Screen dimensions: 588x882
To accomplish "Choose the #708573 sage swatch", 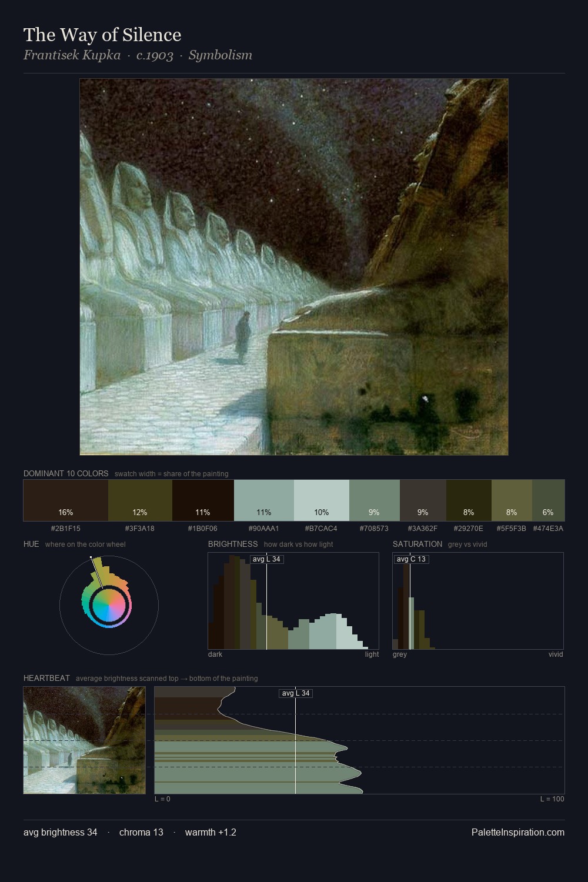I will coord(375,500).
